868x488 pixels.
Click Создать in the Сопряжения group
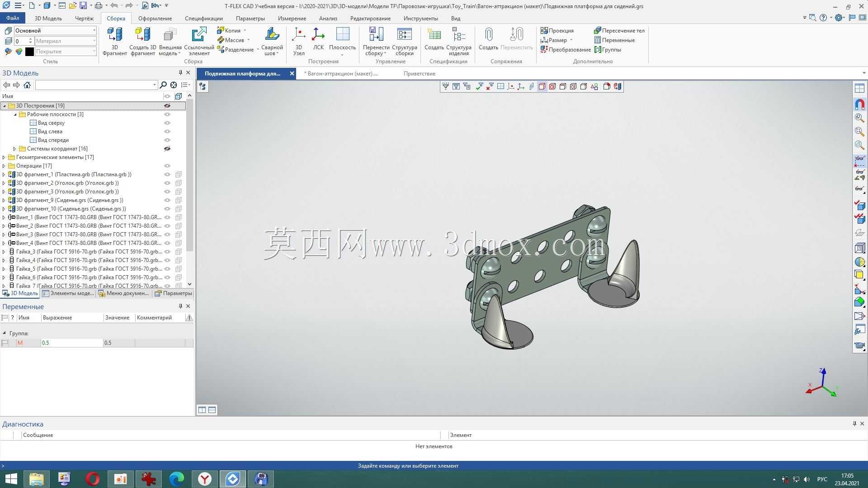(x=488, y=39)
